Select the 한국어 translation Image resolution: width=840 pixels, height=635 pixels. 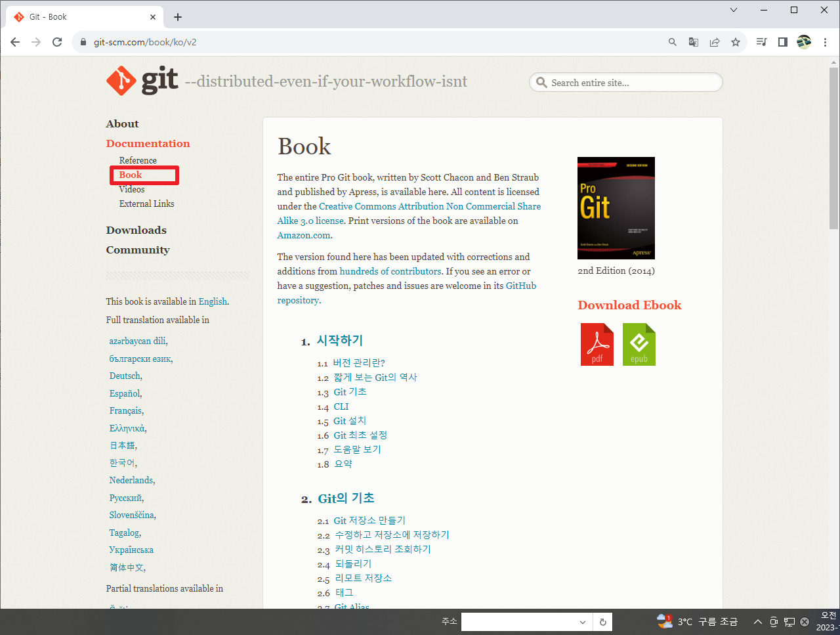122,463
